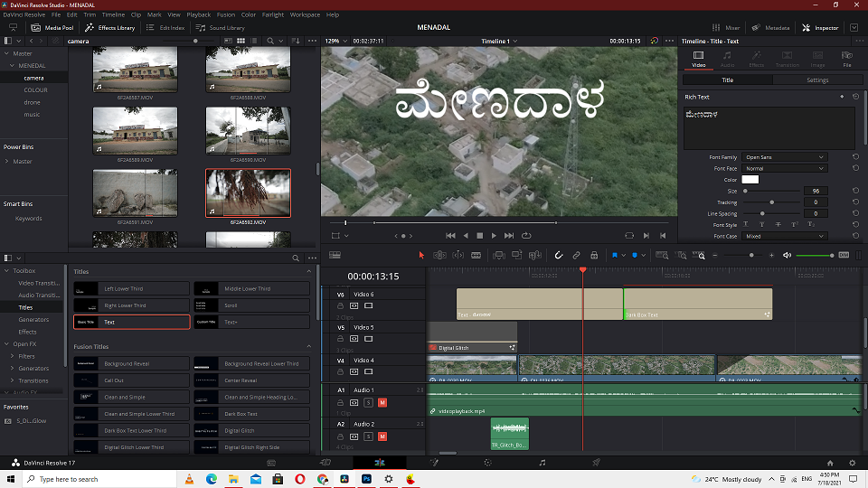Image resolution: width=868 pixels, height=488 pixels.
Task: Click Insert Clip icon in toolbar
Action: click(499, 255)
